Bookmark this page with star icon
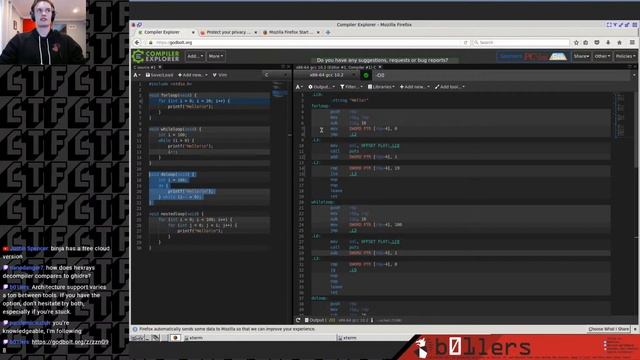640x360 pixels. (576, 42)
